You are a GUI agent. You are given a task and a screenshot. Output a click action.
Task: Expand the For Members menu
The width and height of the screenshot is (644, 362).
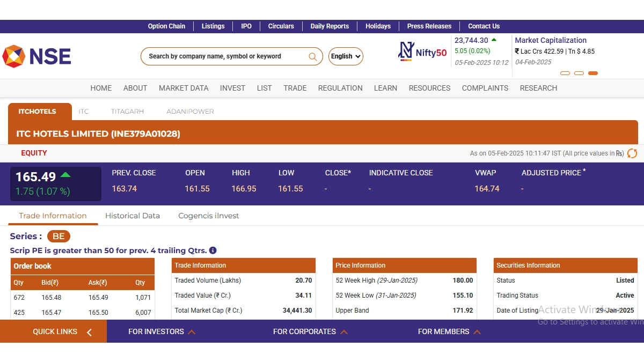(x=449, y=331)
